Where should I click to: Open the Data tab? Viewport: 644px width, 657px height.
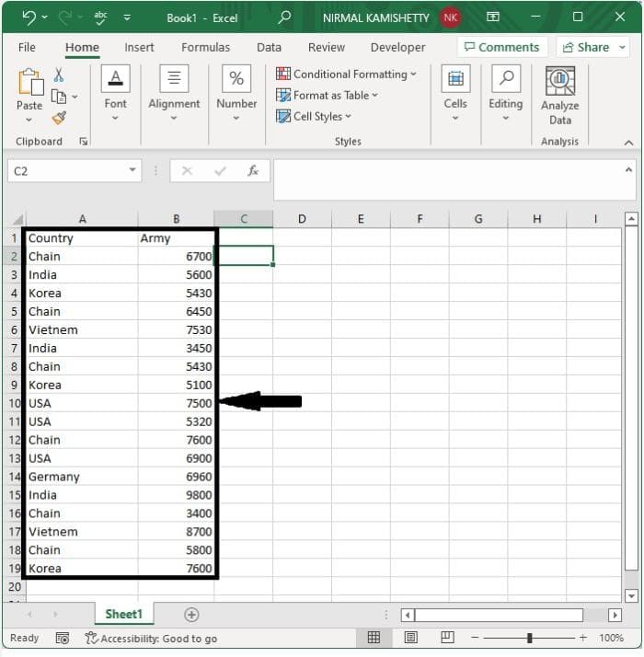(x=269, y=47)
